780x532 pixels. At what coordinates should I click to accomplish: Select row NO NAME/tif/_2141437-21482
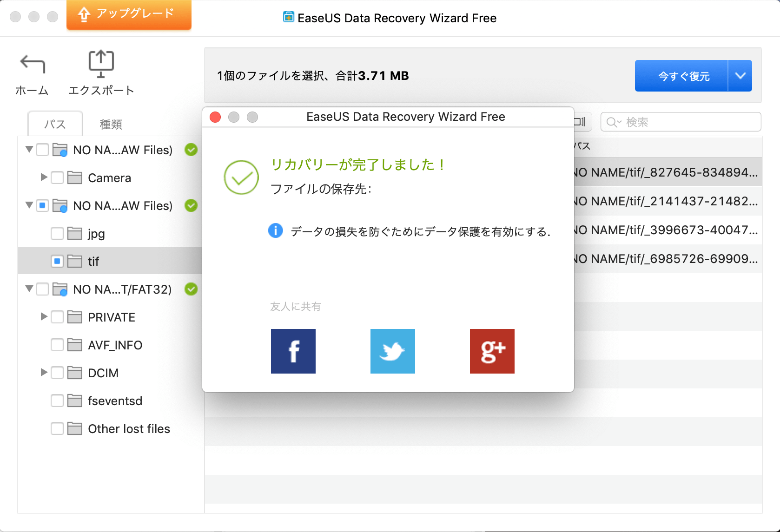668,201
